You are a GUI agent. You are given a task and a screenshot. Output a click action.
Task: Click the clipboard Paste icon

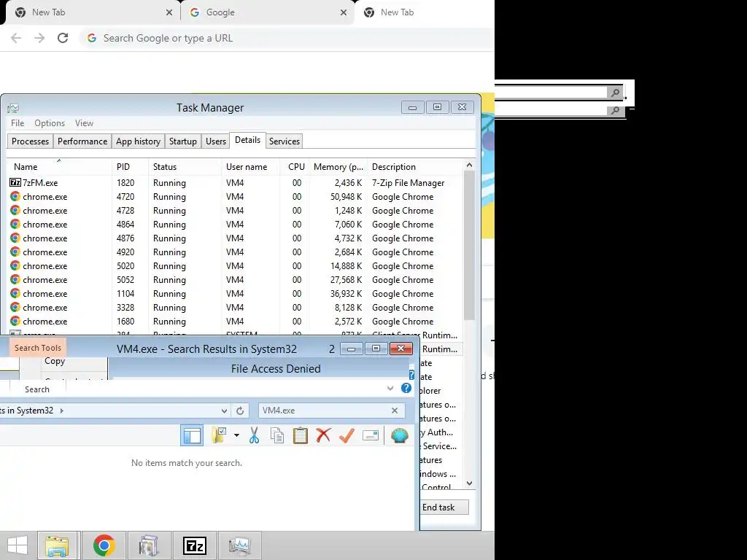point(300,435)
